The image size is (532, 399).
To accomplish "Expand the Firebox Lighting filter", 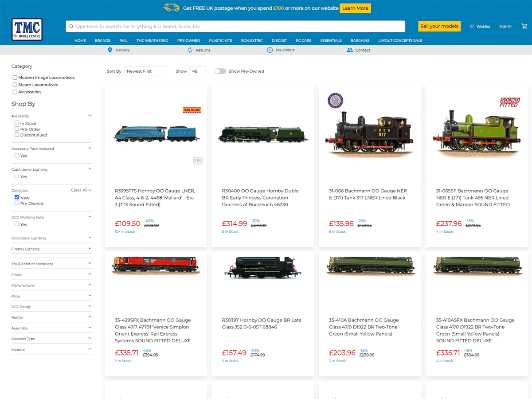I will click(x=51, y=249).
